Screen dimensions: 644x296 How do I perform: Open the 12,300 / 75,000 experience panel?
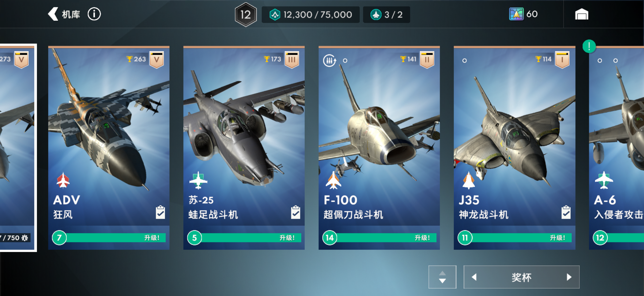point(310,15)
